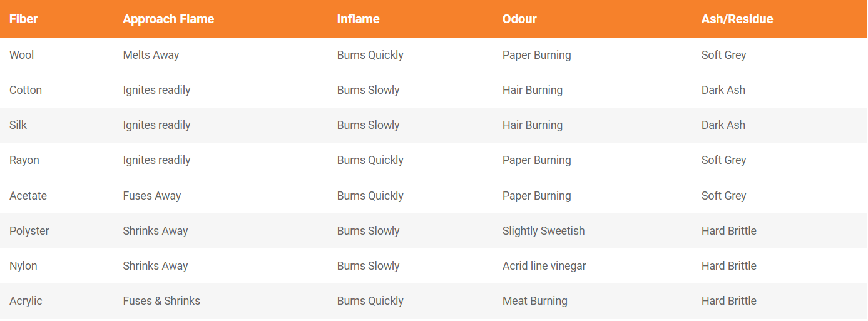
Task: Select the Acrylic fiber cell
Action: 26,301
